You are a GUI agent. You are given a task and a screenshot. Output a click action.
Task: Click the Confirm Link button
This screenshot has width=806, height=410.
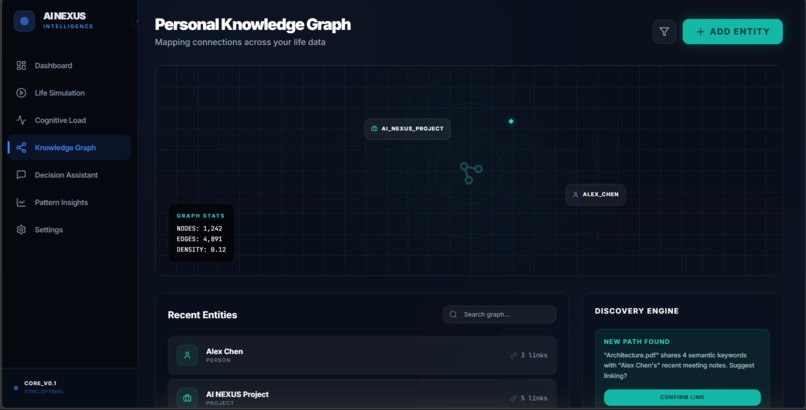[x=682, y=397]
